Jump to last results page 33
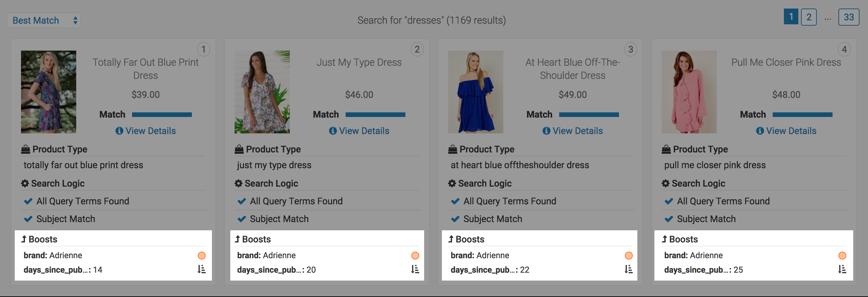 coord(848,17)
